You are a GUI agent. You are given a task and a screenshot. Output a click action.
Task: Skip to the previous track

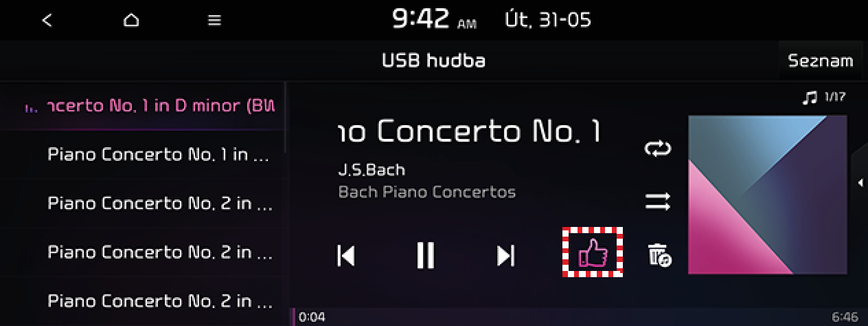point(346,256)
